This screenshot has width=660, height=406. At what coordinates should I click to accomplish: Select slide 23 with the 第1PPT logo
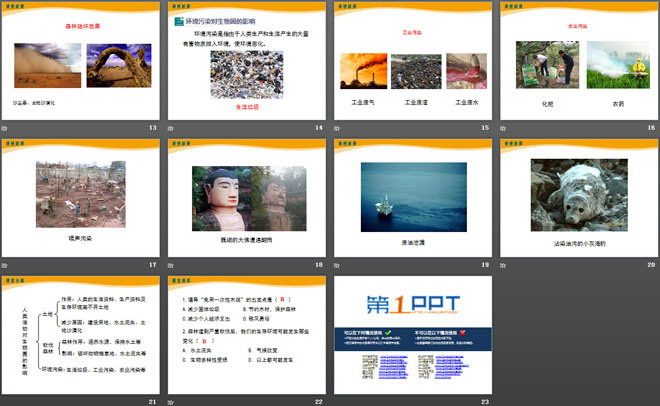(x=413, y=335)
